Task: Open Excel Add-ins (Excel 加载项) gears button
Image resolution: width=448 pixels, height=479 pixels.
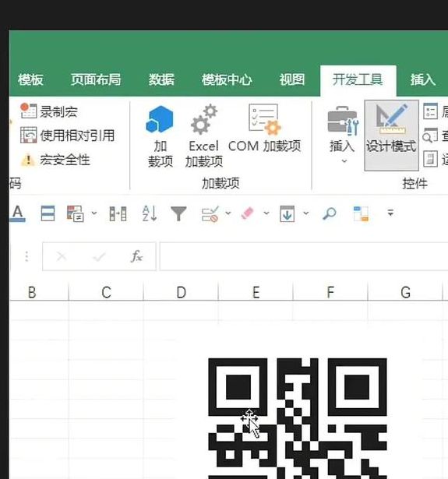Action: pyautogui.click(x=204, y=136)
